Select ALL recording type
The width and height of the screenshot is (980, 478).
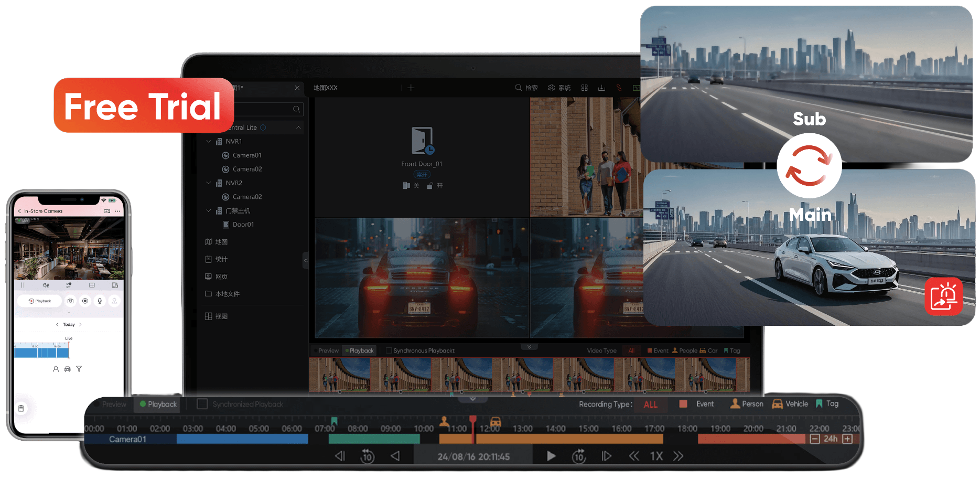650,405
